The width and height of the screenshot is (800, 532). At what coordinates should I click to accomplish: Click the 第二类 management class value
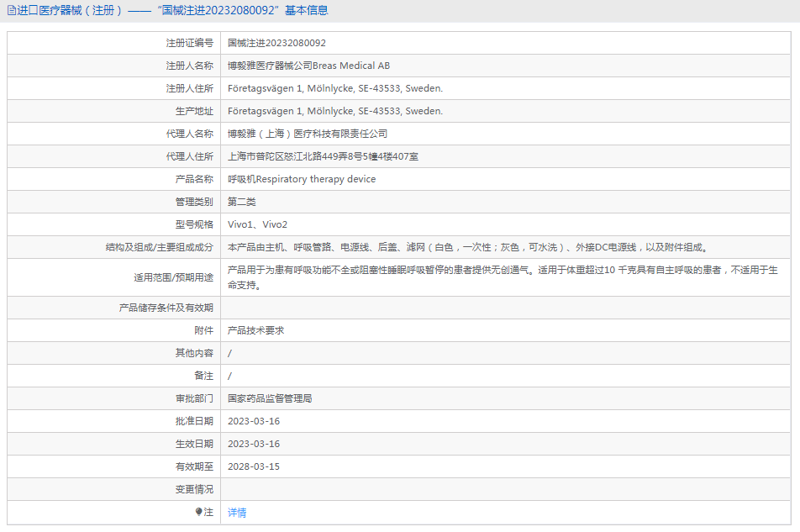pos(242,202)
